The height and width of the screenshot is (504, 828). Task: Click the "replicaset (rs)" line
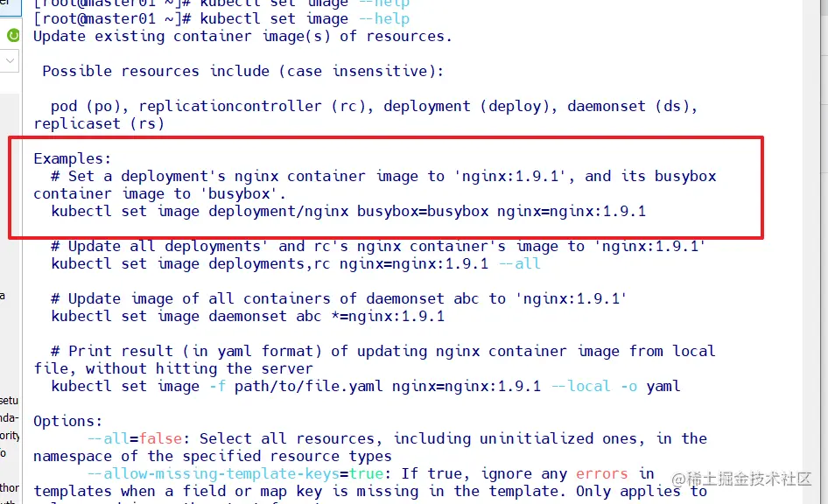[x=99, y=123]
